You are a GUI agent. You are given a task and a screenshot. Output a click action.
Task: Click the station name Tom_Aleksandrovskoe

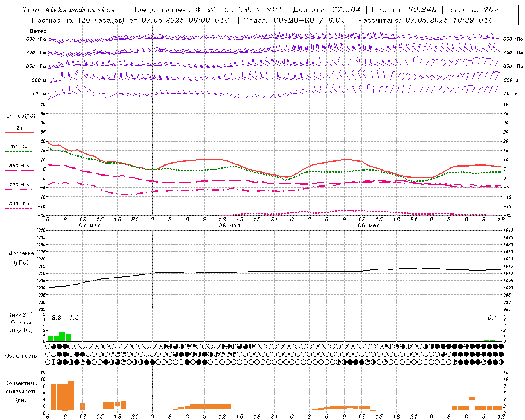[x=69, y=10]
